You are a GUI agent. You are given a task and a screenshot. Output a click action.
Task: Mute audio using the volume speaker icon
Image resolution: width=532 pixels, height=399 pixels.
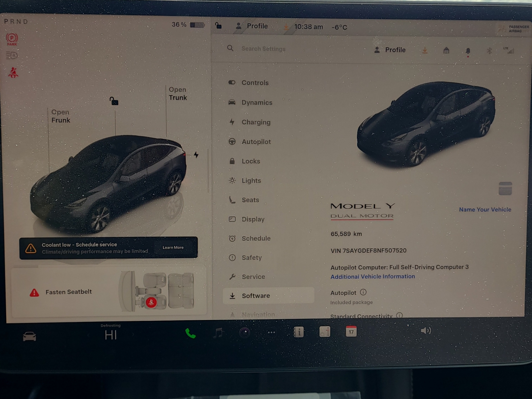point(426,331)
